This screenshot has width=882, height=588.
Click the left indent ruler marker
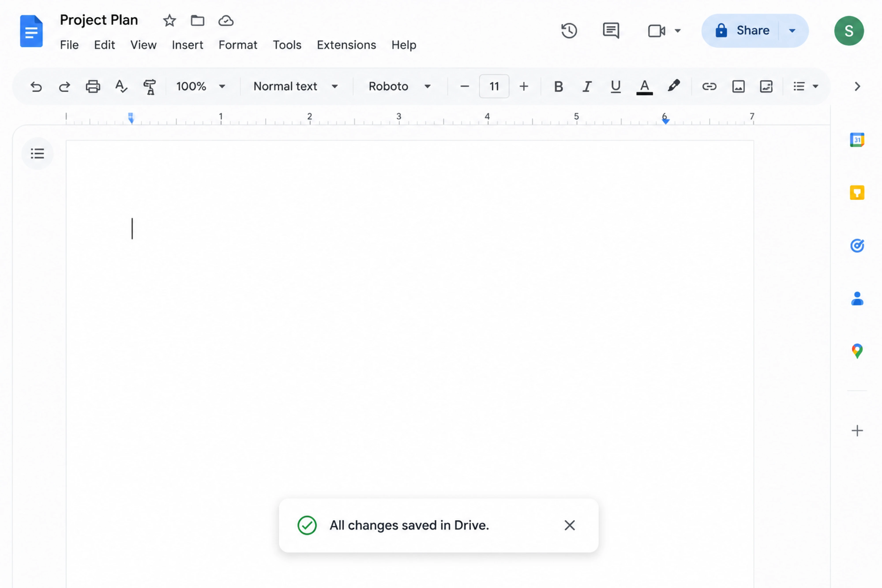(131, 118)
